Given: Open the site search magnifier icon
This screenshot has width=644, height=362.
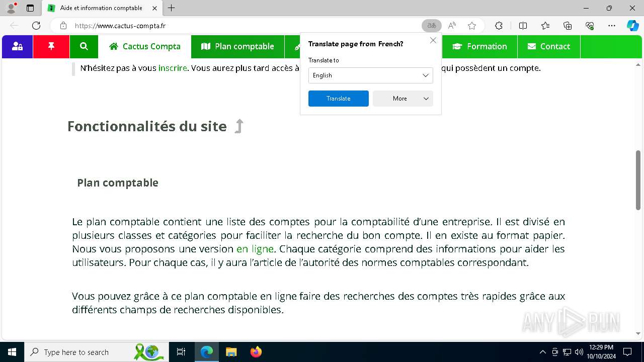Looking at the screenshot, I should pos(84,46).
